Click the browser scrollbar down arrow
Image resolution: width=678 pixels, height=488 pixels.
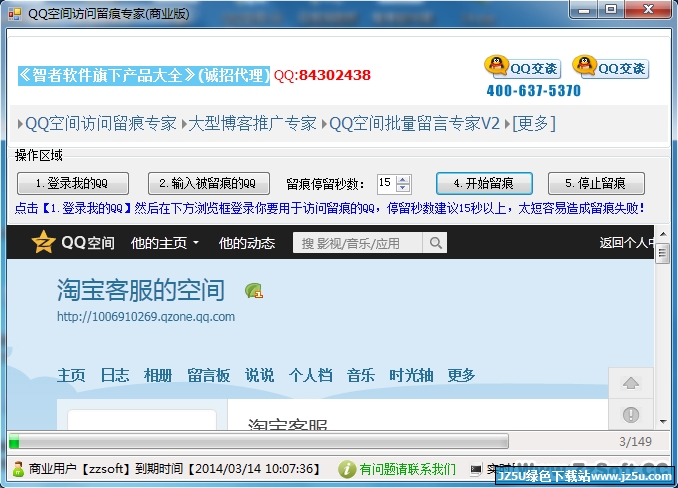point(663,421)
